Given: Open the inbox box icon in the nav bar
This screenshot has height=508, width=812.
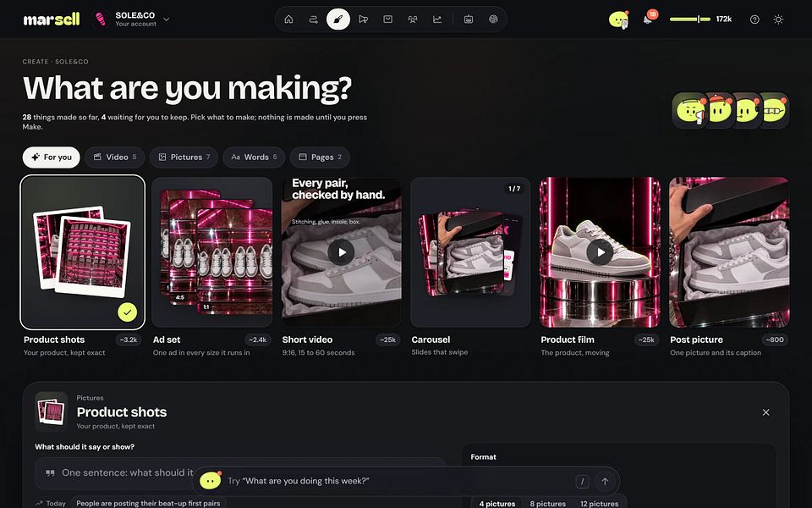Looking at the screenshot, I should (x=388, y=19).
